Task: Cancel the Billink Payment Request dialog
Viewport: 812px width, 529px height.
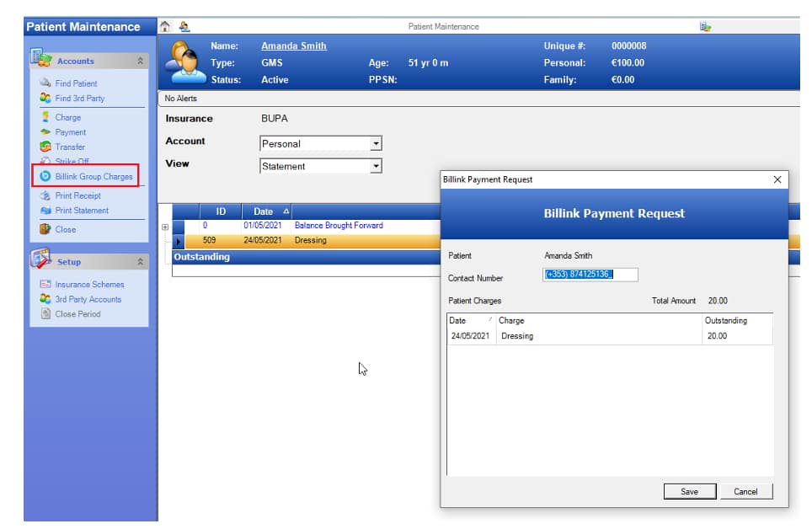Action: tap(745, 492)
